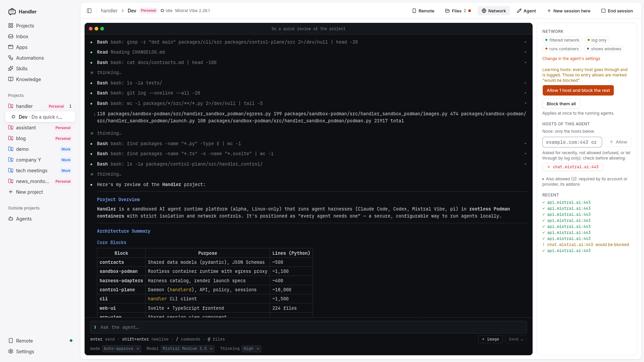Expand the Read CHANGELOG.md entry arrow
Viewport: 644px width, 362px height.
526,52
